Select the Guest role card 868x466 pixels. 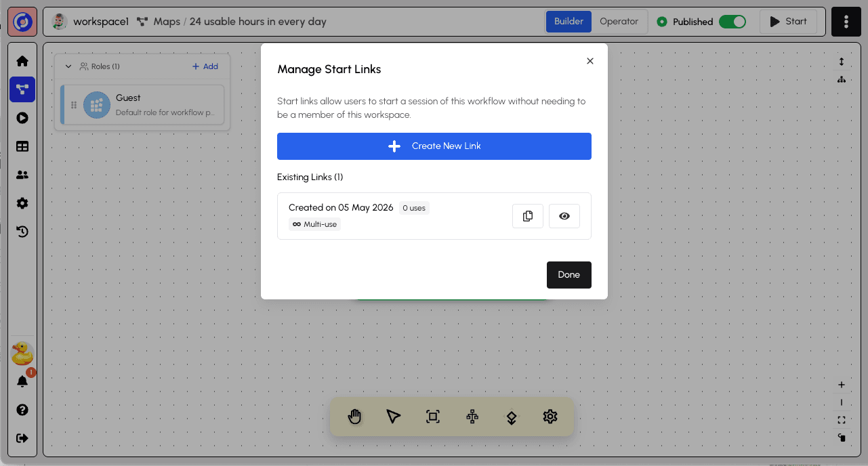coord(142,104)
